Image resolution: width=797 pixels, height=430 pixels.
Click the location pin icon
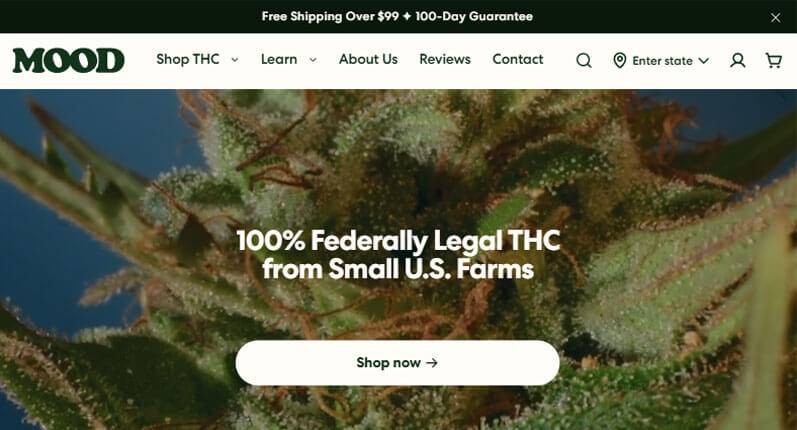tap(619, 60)
